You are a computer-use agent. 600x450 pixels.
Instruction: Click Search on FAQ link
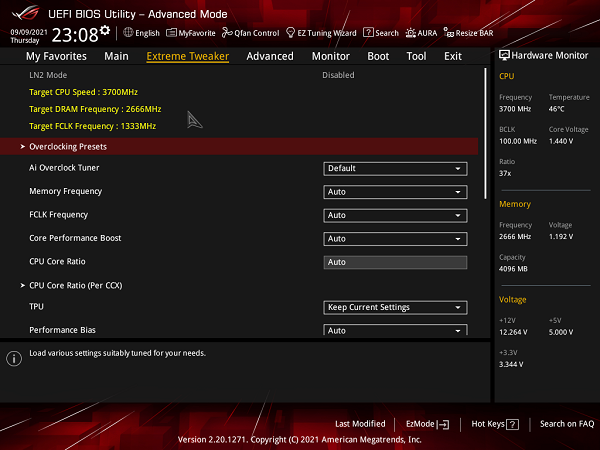567,424
